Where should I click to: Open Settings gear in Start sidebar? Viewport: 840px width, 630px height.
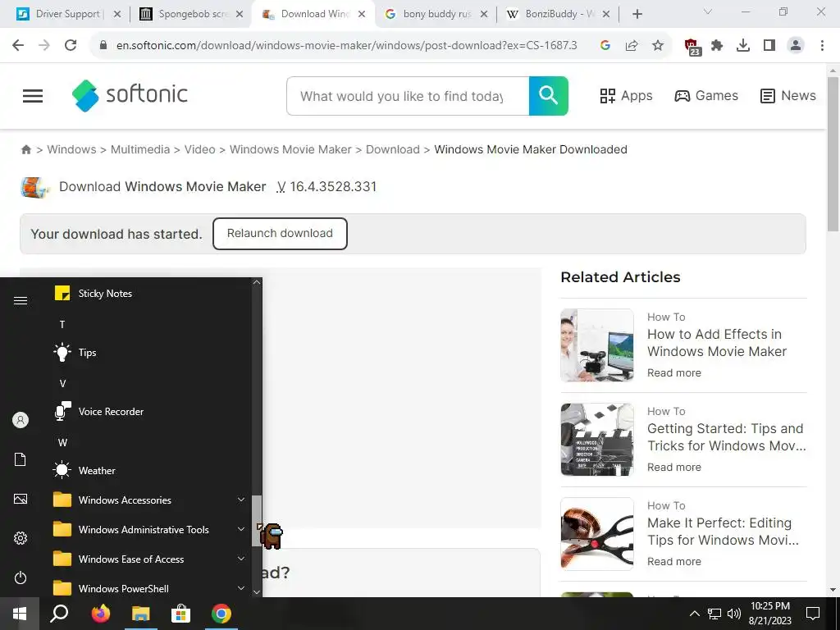click(x=21, y=538)
